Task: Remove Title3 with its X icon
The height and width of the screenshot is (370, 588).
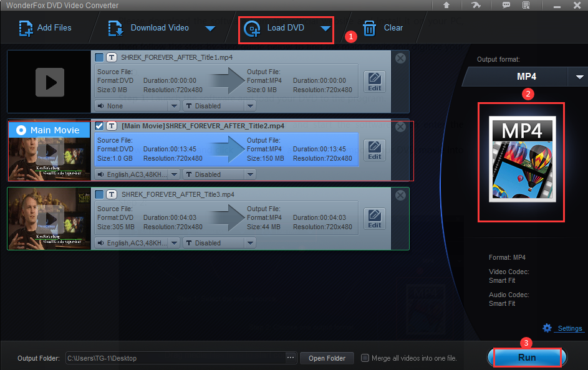Action: click(400, 195)
